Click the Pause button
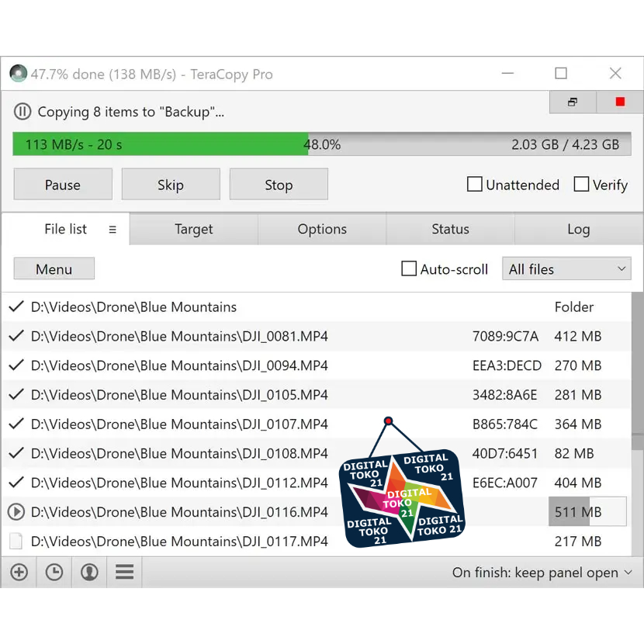 coord(63,185)
